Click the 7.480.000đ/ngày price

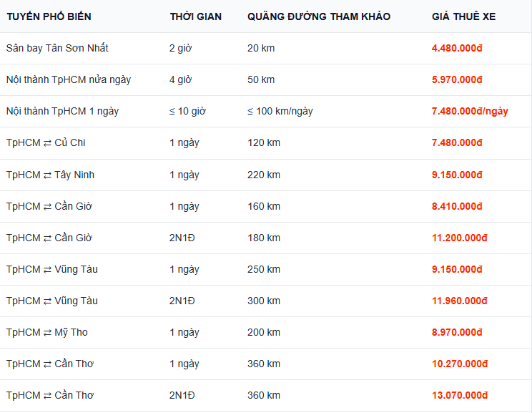point(470,111)
